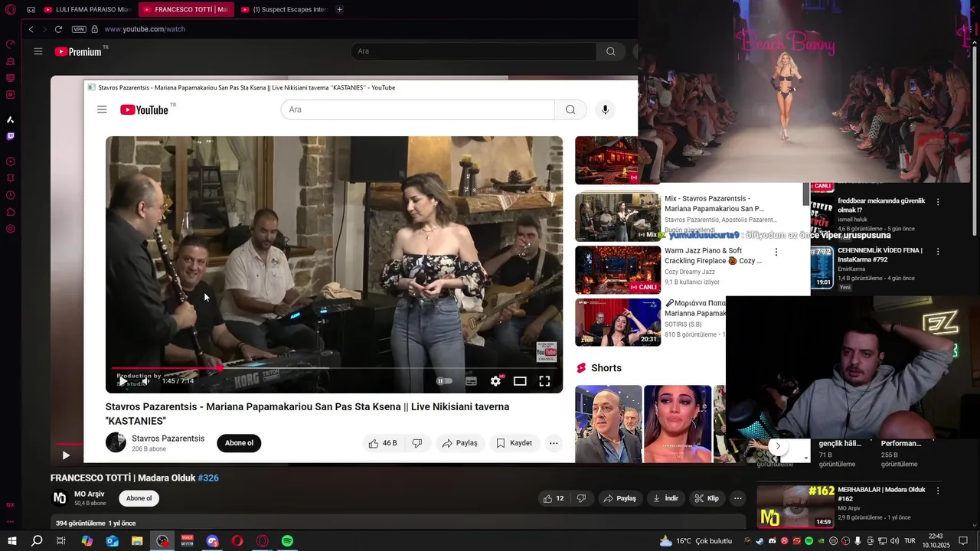The width and height of the screenshot is (980, 551).
Task: Switch the TUR keyboard language indicator
Action: [910, 541]
